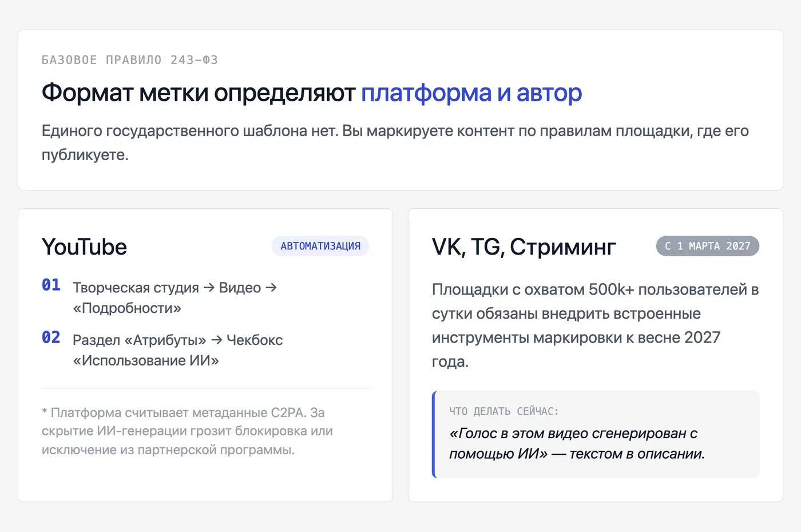Click step «Раздел «Атрибуты» → Чекбокс «Использование ИИ»»
801x532 pixels.
pos(178,350)
